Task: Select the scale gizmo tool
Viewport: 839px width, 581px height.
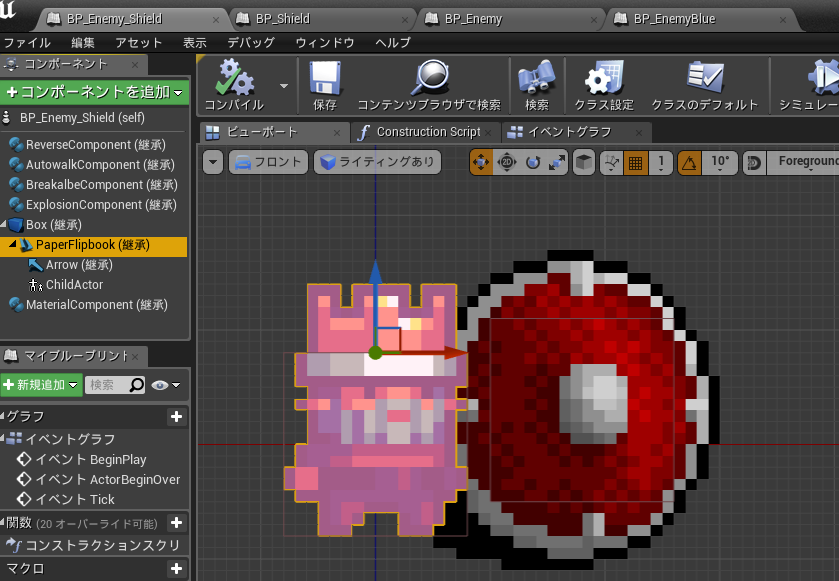Action: tap(556, 162)
